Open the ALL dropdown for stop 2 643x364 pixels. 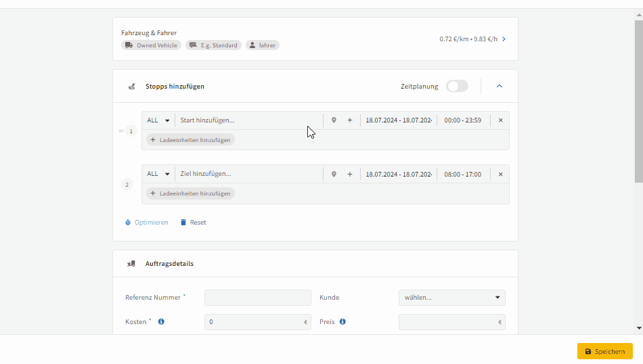pyautogui.click(x=158, y=174)
